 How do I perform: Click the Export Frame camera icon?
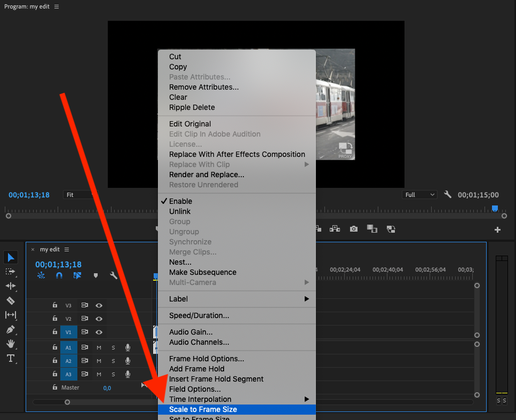tap(353, 229)
